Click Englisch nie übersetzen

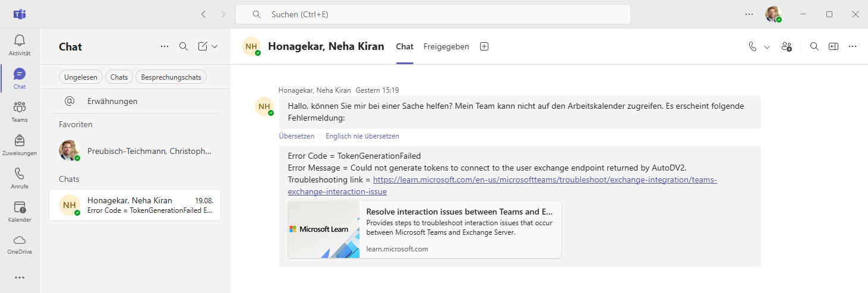[362, 136]
